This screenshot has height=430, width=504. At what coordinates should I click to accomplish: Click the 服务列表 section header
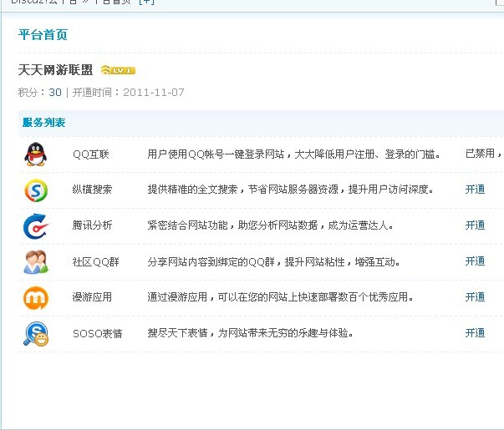point(44,123)
